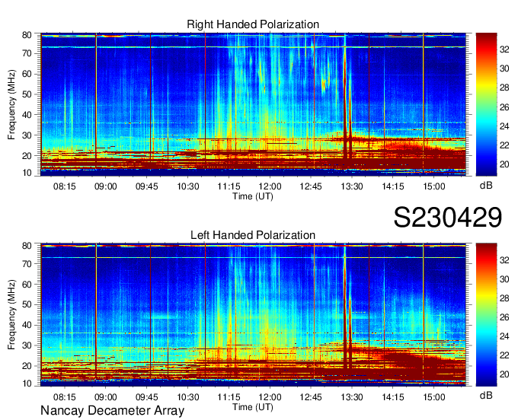Click the "Right Handed Polarization" plot title

tap(253, 24)
